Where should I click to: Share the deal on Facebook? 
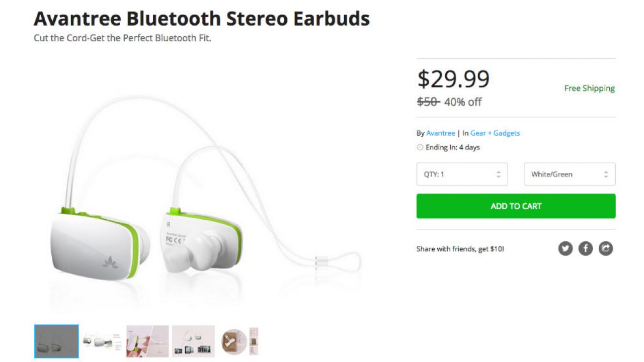pos(586,248)
